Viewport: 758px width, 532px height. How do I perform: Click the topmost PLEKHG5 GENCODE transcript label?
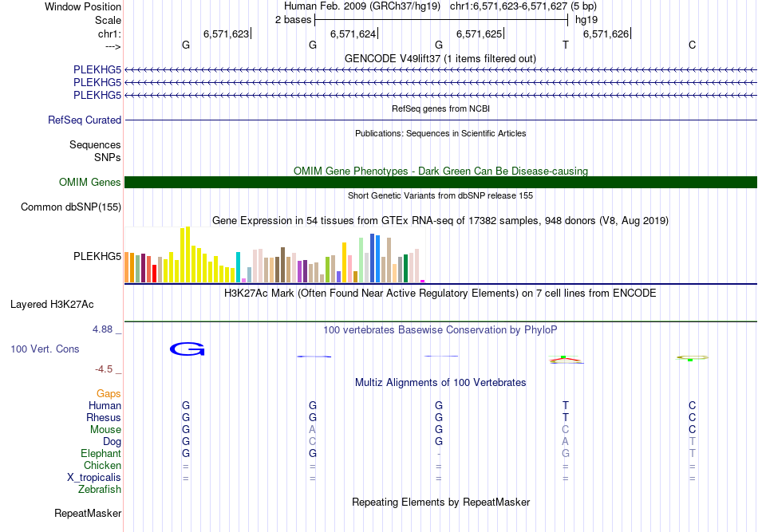point(97,70)
